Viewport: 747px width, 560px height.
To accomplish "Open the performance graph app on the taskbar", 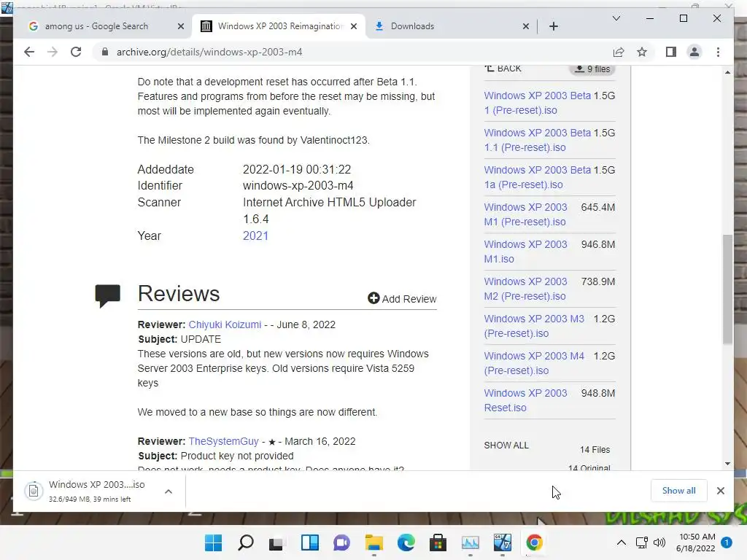I will tap(471, 542).
